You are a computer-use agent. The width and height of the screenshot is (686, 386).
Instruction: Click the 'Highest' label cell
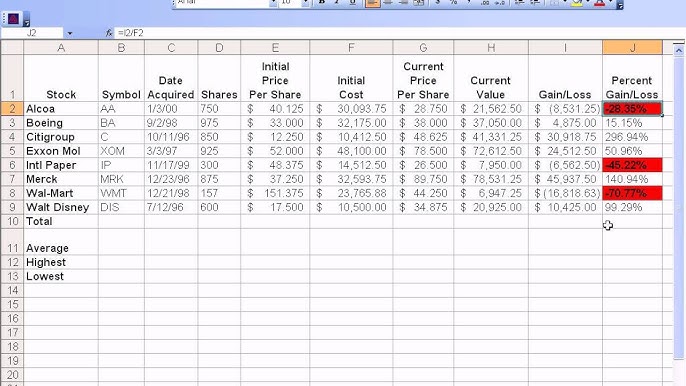[x=61, y=262]
